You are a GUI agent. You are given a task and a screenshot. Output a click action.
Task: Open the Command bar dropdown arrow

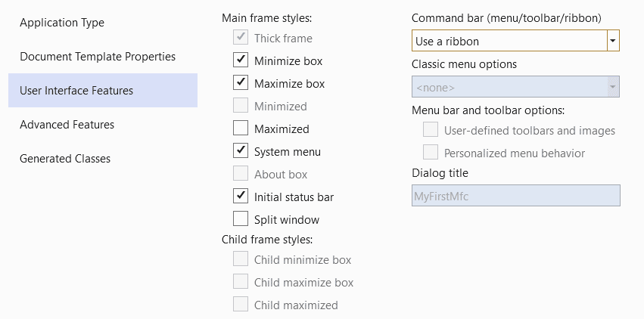(613, 41)
